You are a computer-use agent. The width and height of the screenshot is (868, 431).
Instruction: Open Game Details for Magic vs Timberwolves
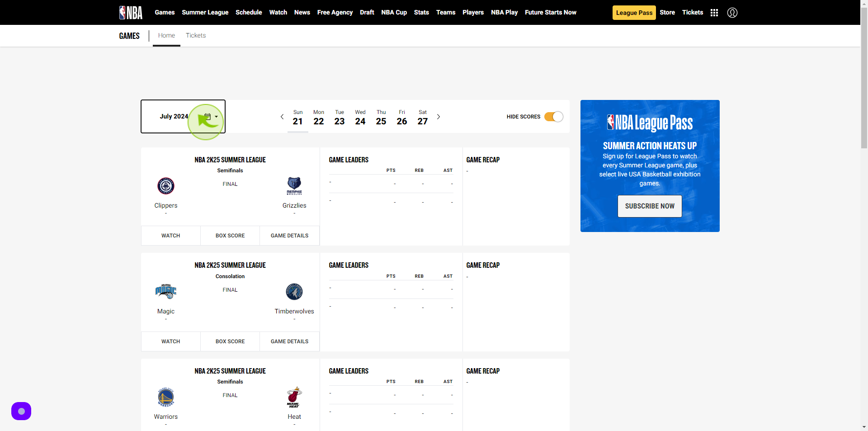[290, 341]
